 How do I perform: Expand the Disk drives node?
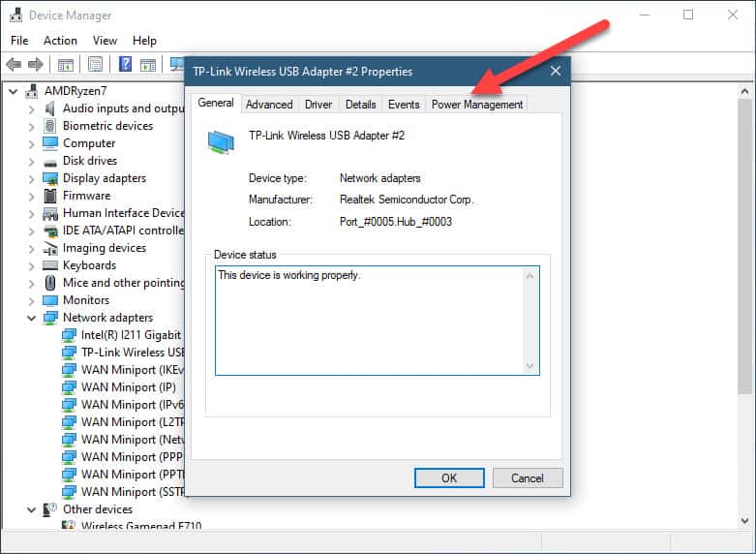coord(31,162)
